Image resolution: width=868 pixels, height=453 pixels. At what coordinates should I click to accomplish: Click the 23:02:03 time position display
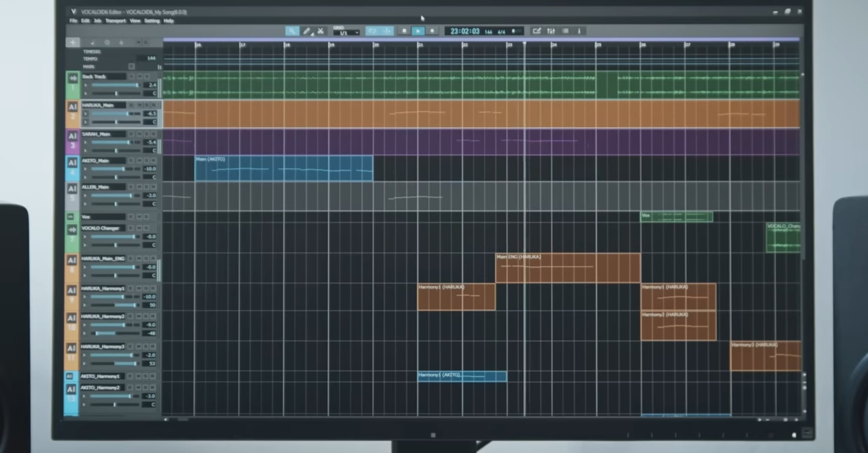click(465, 31)
